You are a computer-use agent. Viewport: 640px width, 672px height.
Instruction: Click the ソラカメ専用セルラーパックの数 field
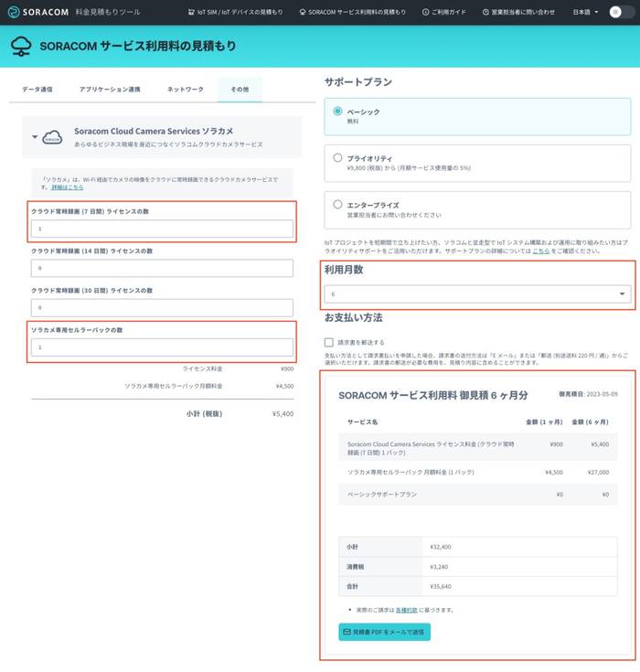point(162,347)
